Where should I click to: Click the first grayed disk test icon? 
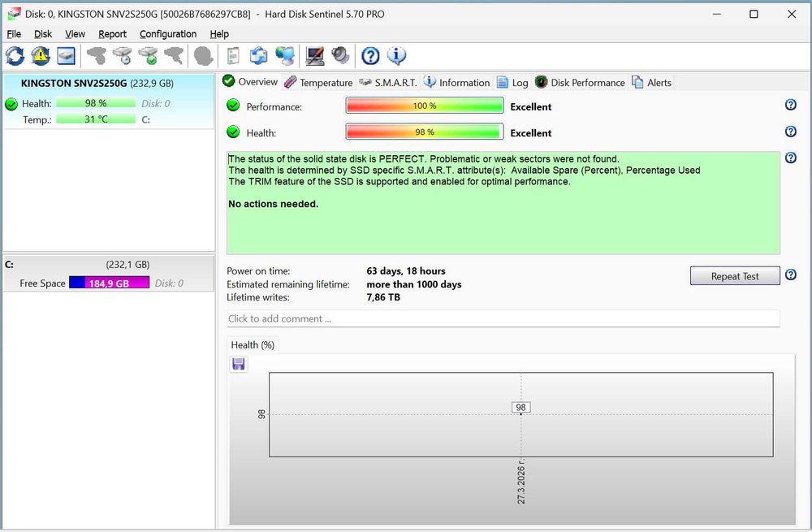pos(97,56)
